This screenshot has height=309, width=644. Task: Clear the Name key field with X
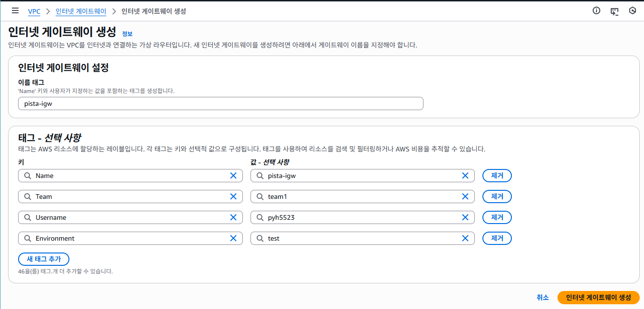[233, 176]
